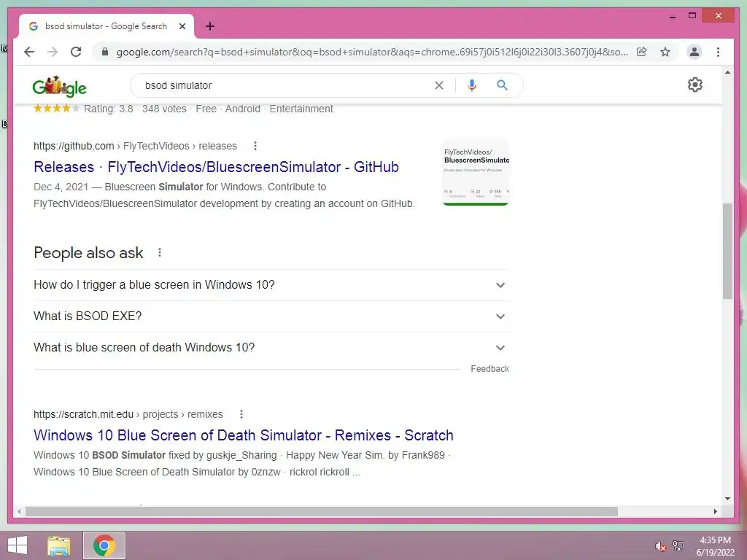
Task: Focus the bsod simulator search field
Action: coord(286,85)
